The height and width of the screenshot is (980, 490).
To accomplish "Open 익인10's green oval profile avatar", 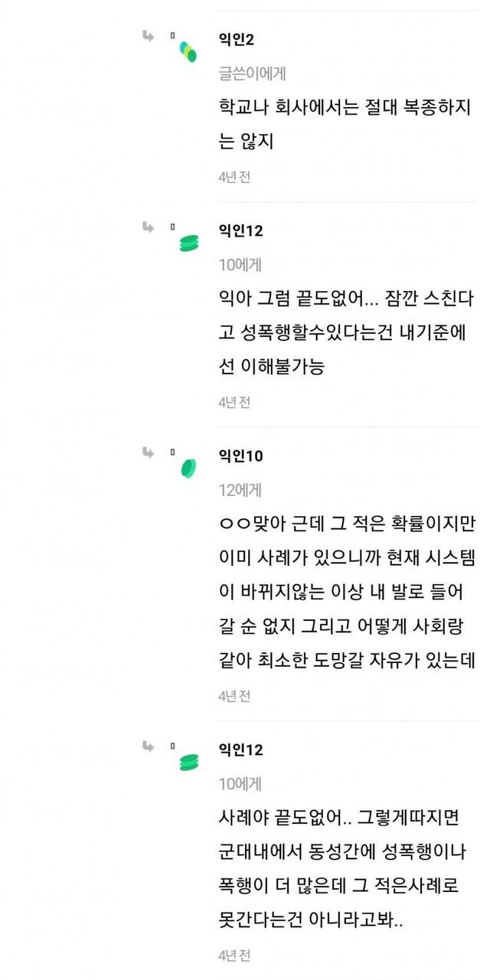I will pyautogui.click(x=188, y=468).
